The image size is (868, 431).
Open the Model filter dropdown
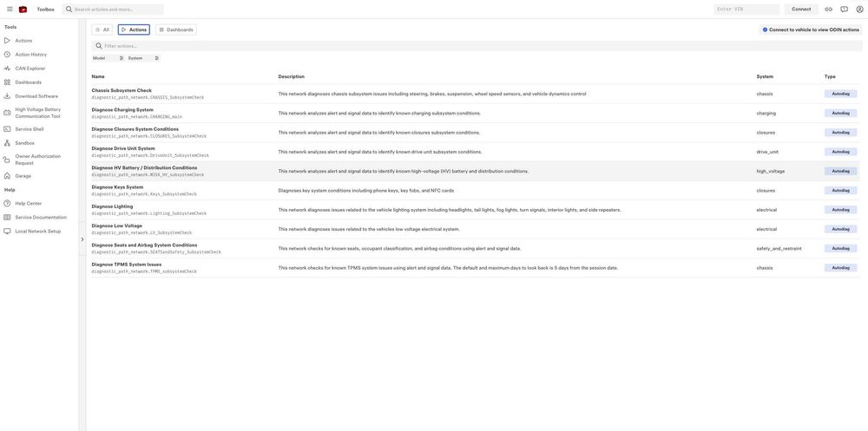pyautogui.click(x=108, y=58)
